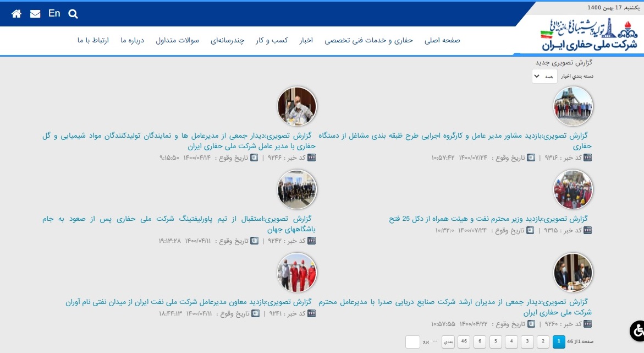Go to pagination page 4
The image size is (644, 353).
pos(511,341)
